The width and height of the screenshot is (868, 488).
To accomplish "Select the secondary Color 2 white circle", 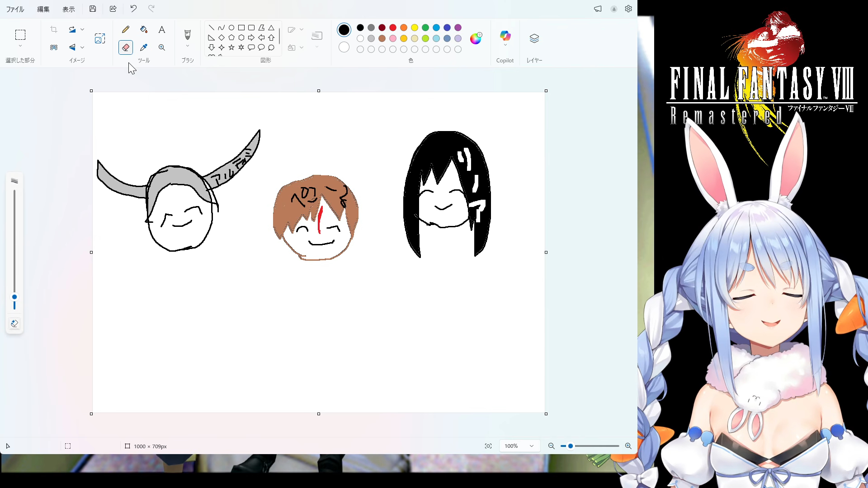I will (344, 47).
